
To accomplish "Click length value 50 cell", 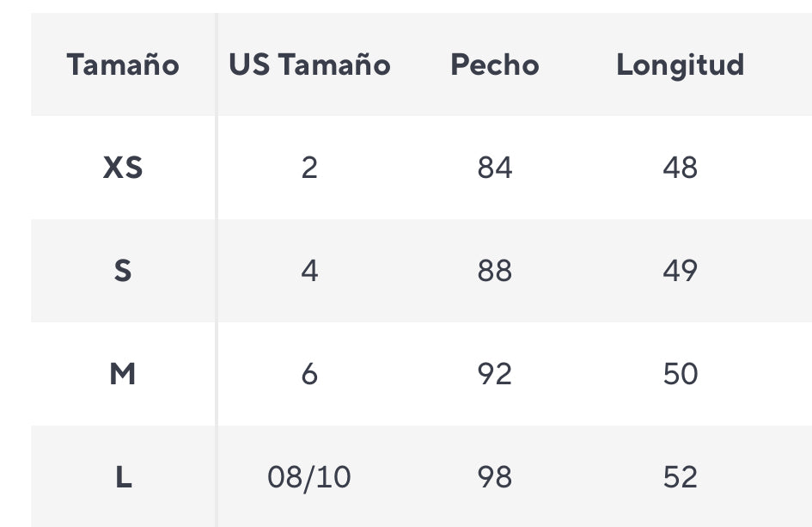I will click(680, 374).
